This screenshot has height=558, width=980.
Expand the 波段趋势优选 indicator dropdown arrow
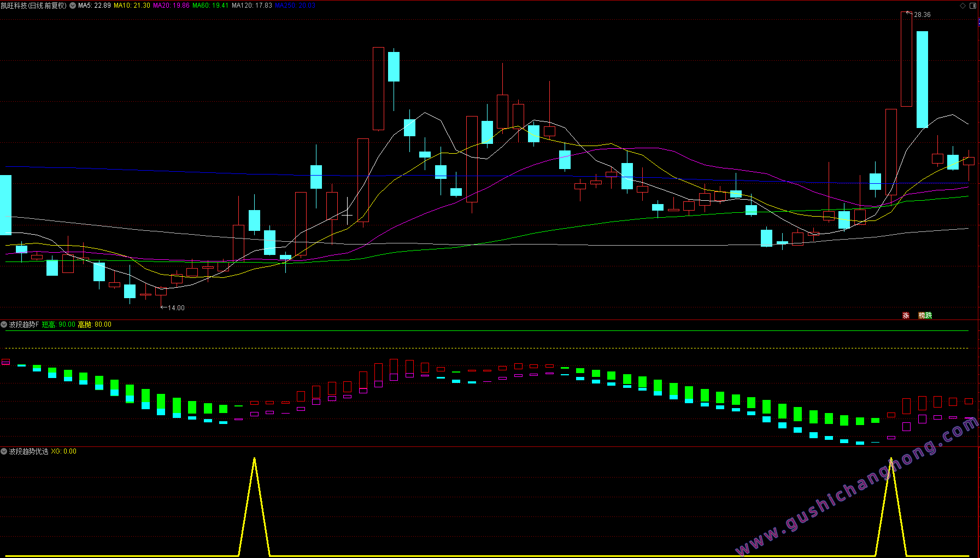pyautogui.click(x=4, y=451)
